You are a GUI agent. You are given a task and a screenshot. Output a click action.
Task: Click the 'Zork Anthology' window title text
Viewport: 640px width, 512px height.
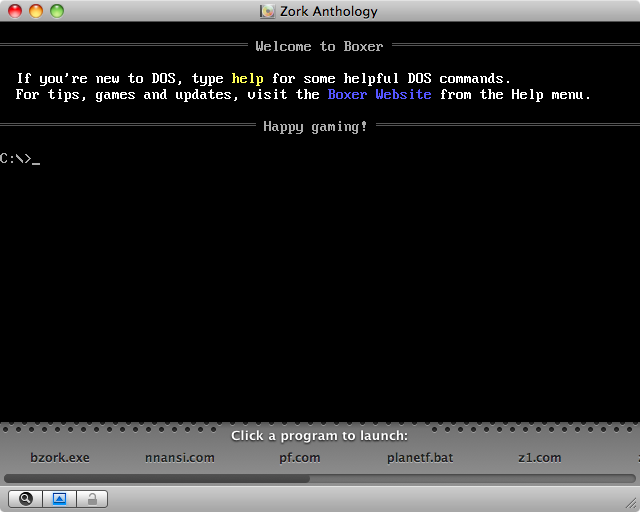[330, 11]
